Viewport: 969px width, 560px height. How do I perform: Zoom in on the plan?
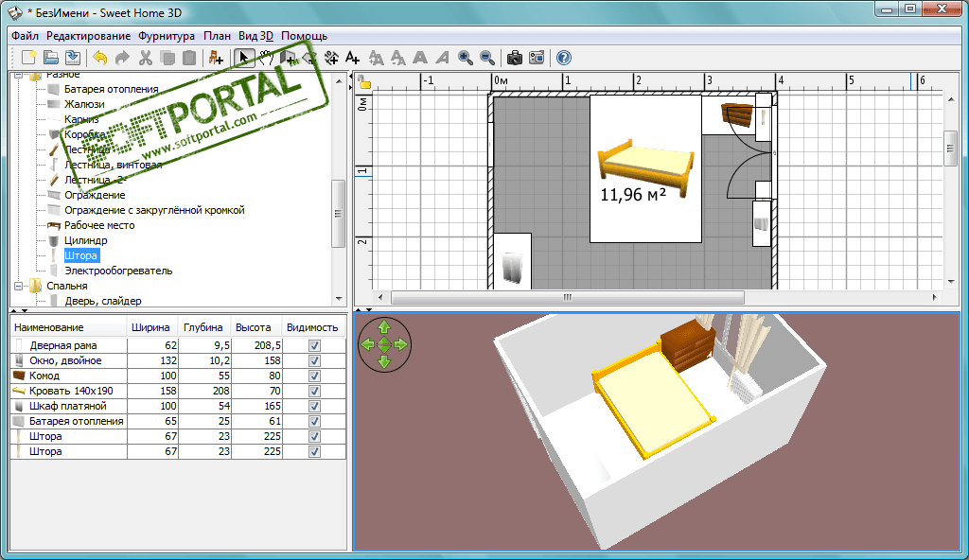click(x=466, y=58)
